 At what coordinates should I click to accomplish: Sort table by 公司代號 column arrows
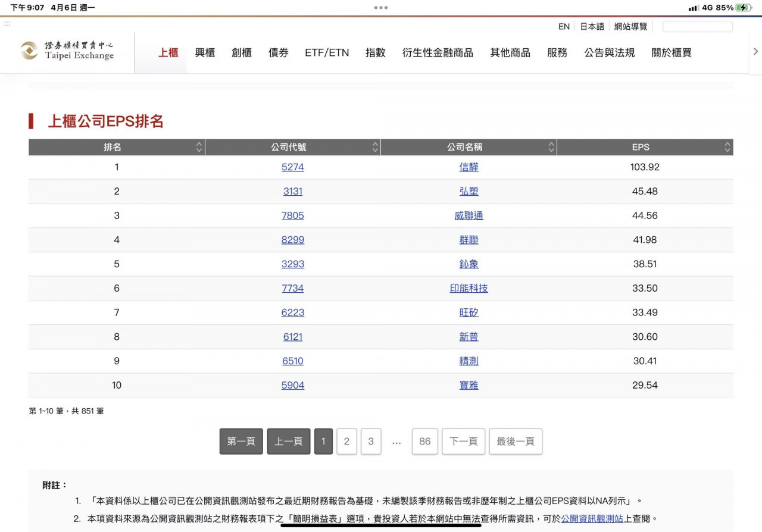click(x=375, y=147)
